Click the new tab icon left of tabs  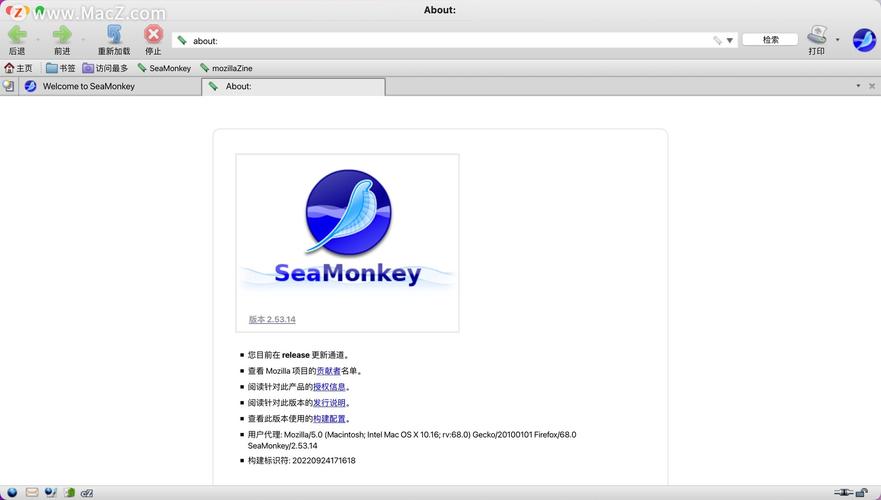click(8, 86)
